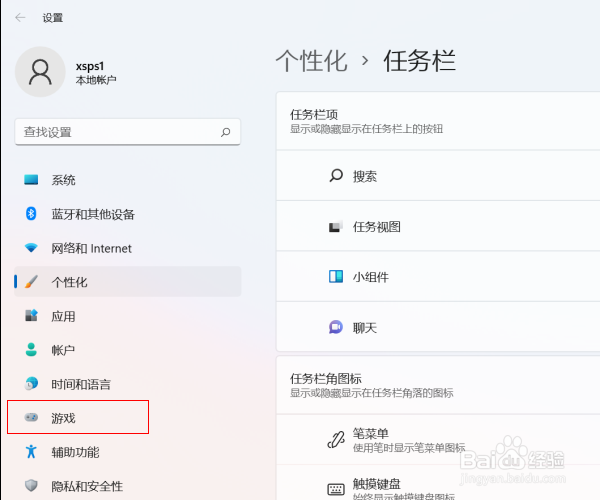
Task: Open 隐私和安全性 settings category
Action: pyautogui.click(x=127, y=486)
